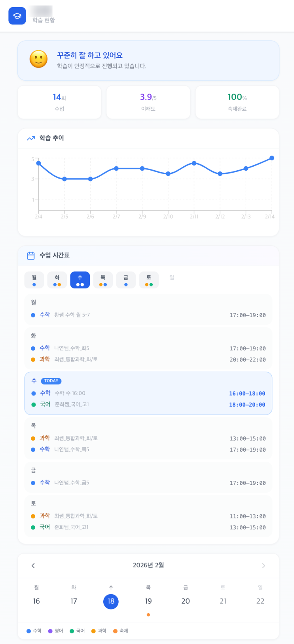Click the class schedule calendar icon

(x=31, y=256)
